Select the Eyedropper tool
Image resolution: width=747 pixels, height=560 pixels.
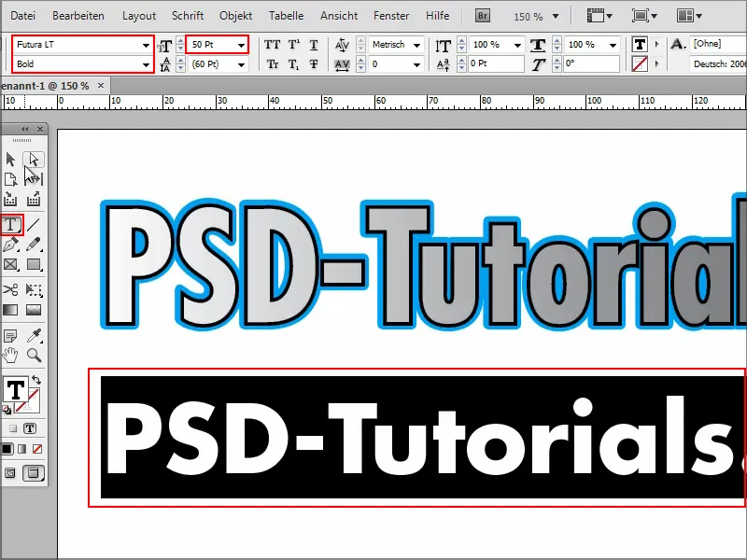point(34,336)
